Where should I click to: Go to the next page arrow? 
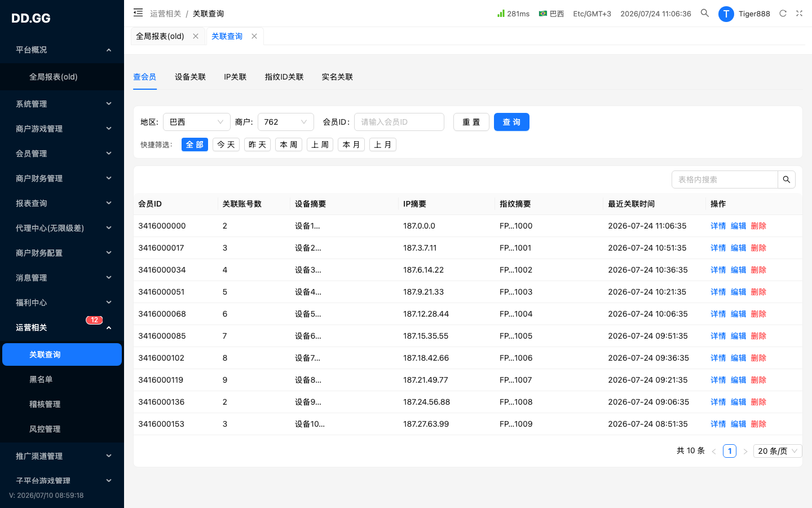[x=745, y=451]
